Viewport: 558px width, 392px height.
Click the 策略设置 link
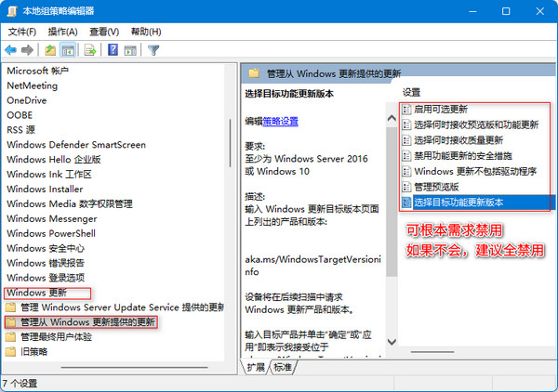click(280, 121)
